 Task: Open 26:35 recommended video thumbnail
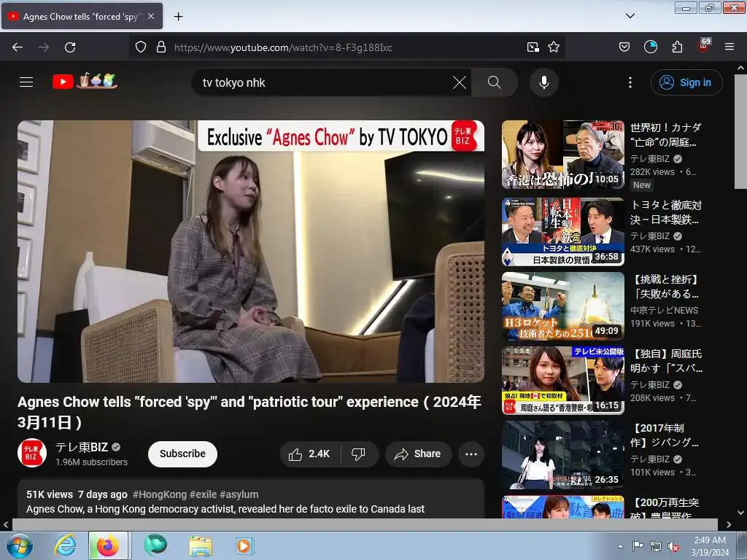(562, 455)
